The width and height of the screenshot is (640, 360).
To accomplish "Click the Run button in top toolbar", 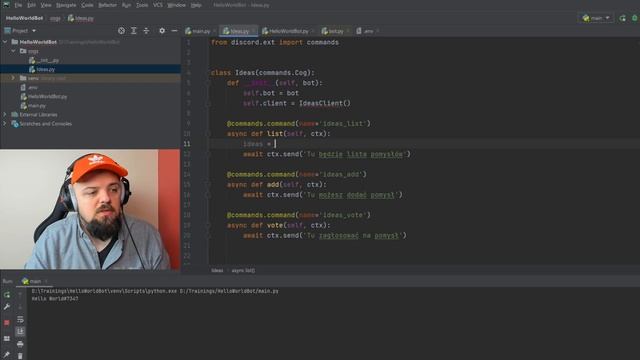I will pos(622,18).
